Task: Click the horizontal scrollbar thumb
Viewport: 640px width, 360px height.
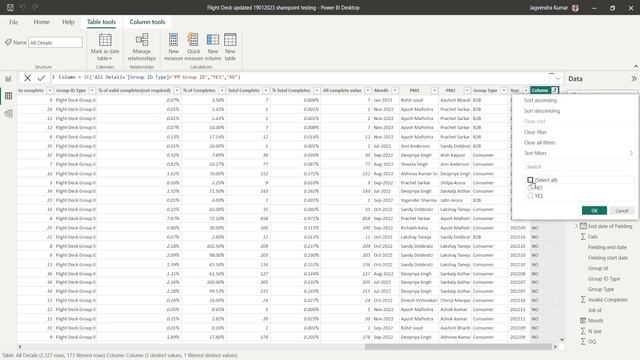Action: point(458,347)
